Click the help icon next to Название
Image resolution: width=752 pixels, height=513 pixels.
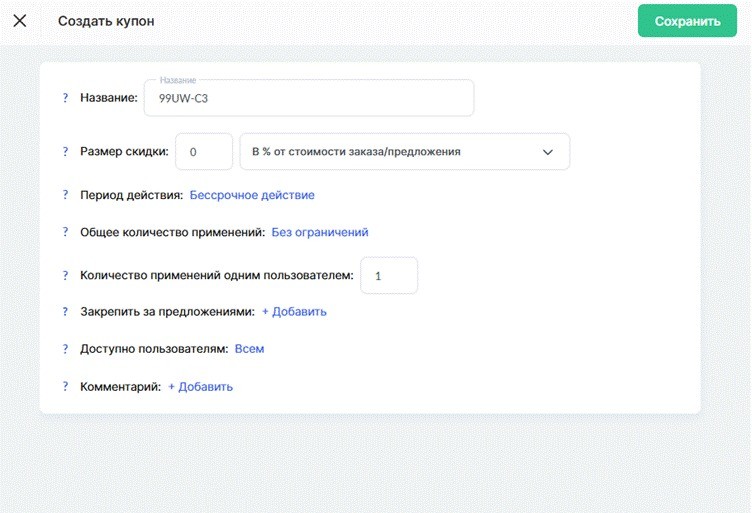pos(65,98)
